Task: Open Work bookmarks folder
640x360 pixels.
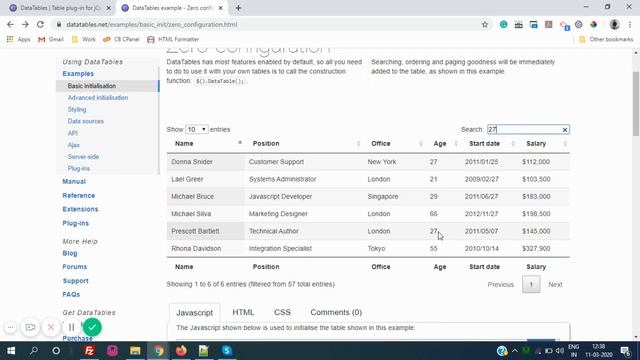Action: coord(84,39)
